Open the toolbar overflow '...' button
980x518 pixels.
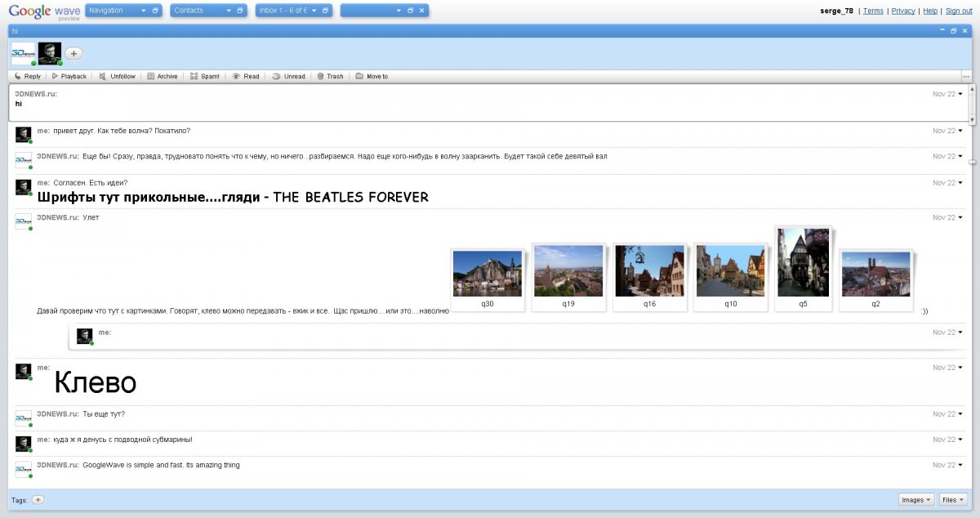[x=966, y=76]
